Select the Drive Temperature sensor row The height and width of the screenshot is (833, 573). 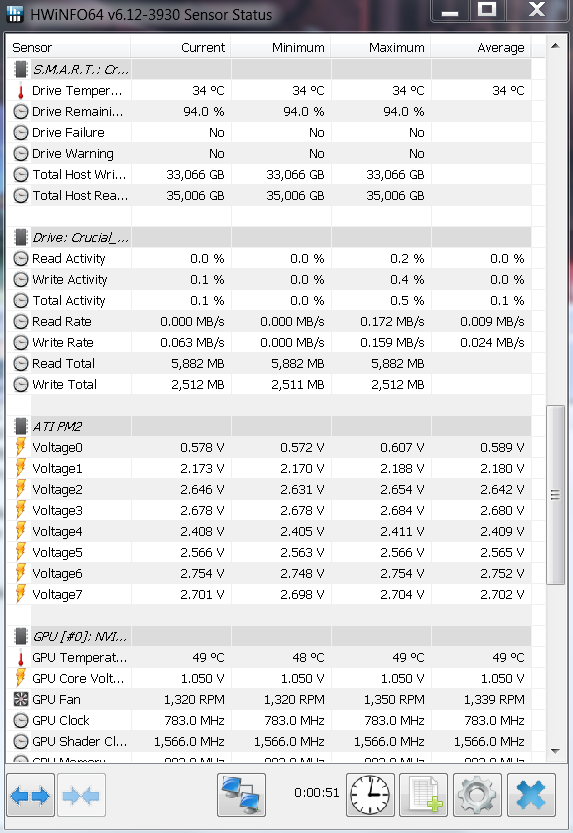pos(269,90)
